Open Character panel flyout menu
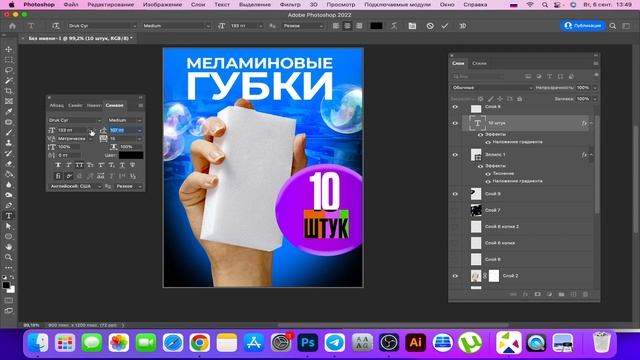This screenshot has height=360, width=640. tap(140, 105)
